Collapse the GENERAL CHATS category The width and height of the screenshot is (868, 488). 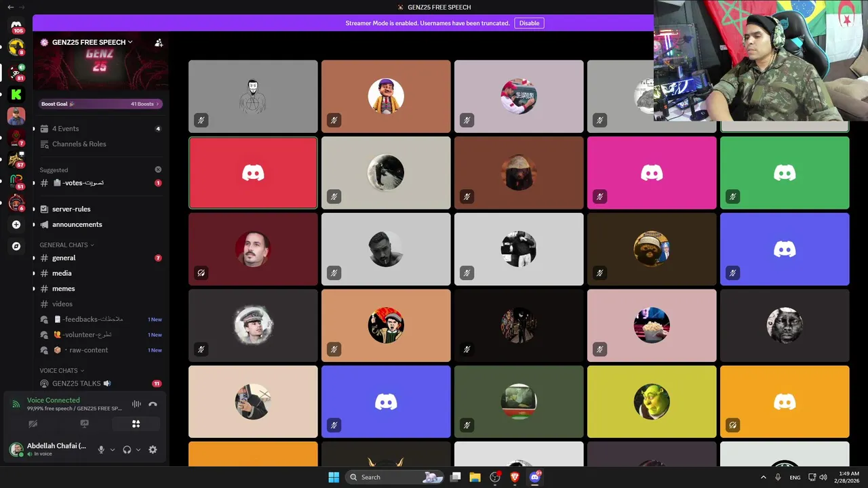tap(66, 245)
